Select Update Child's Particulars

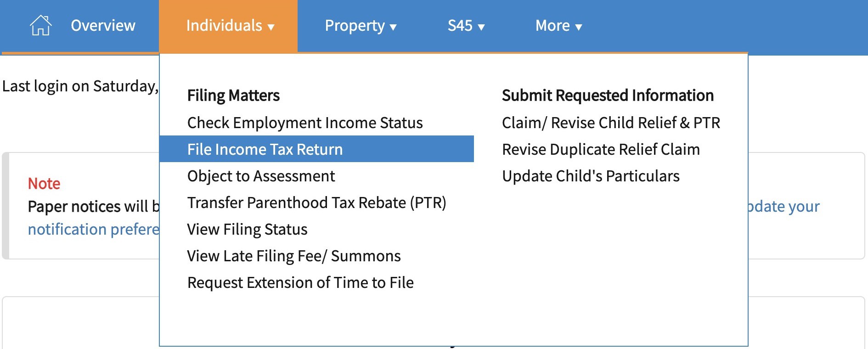click(x=591, y=176)
